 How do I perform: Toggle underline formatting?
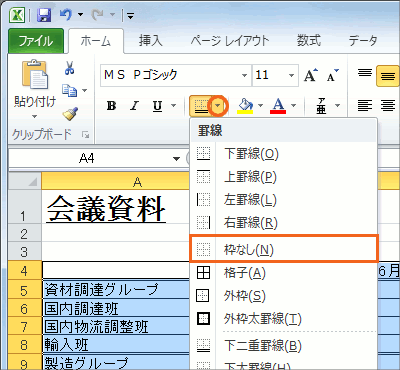pos(157,106)
